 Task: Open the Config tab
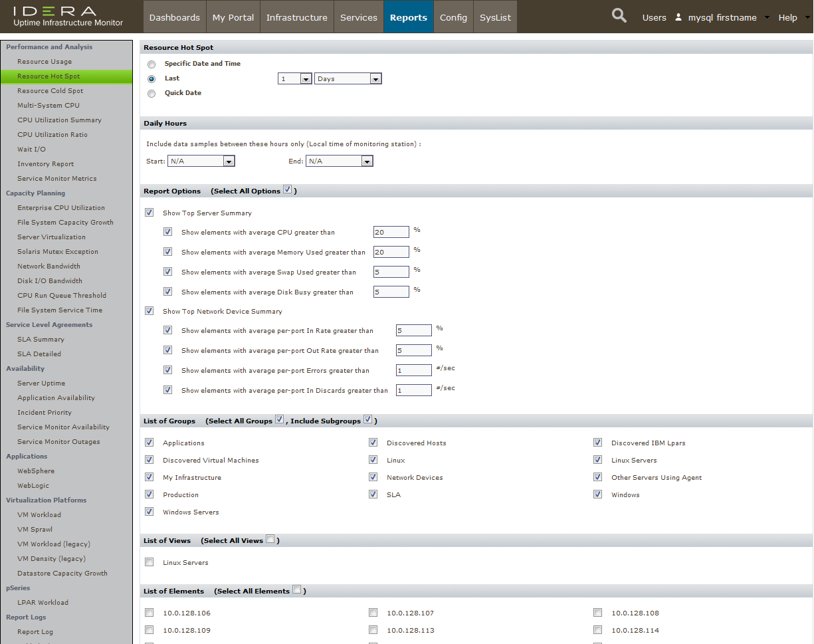coord(453,17)
